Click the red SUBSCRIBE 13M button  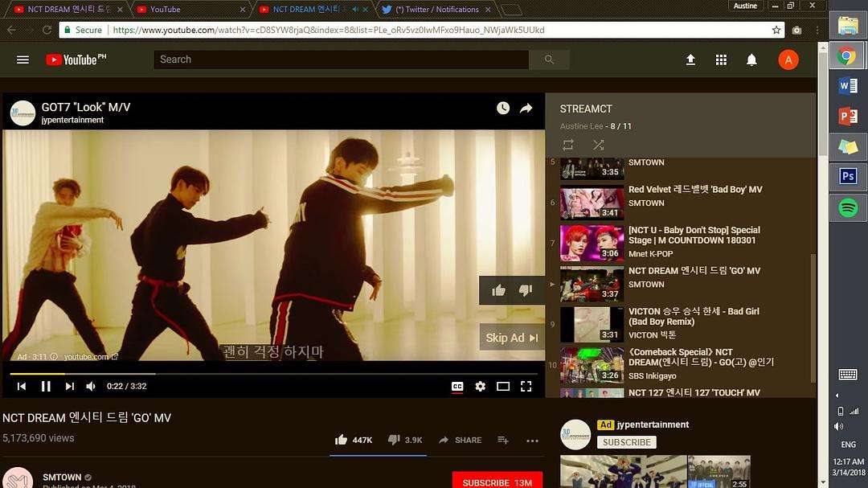(x=497, y=482)
